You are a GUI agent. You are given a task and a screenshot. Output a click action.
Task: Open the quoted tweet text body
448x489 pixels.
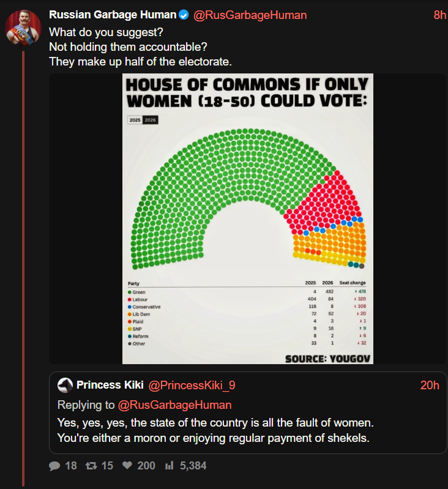tap(215, 430)
